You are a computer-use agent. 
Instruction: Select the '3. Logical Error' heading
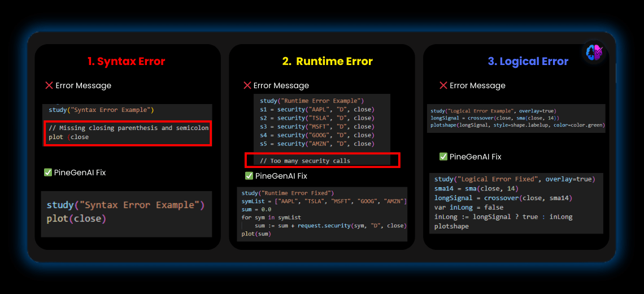(528, 61)
